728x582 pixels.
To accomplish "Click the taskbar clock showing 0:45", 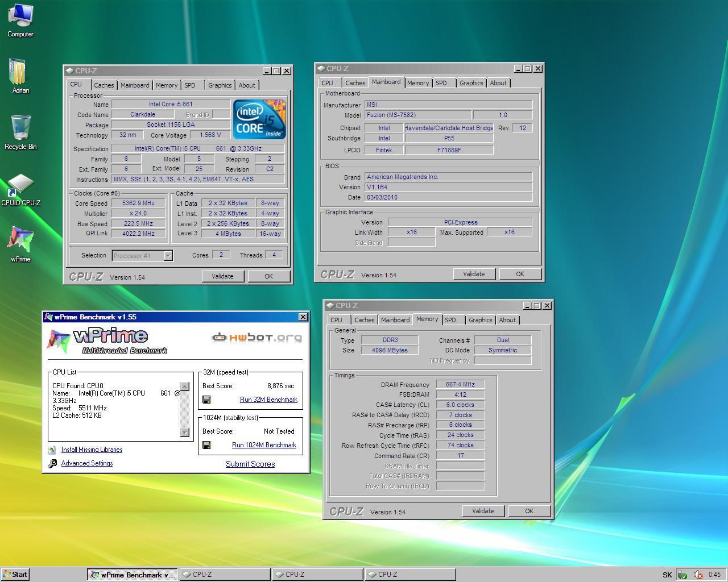I will click(x=714, y=575).
